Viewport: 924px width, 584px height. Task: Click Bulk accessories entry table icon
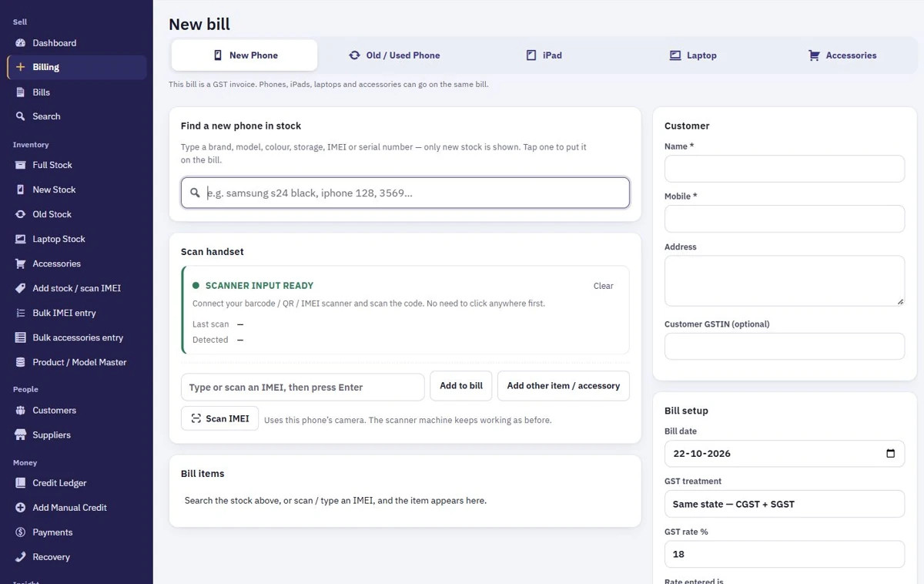(x=20, y=337)
